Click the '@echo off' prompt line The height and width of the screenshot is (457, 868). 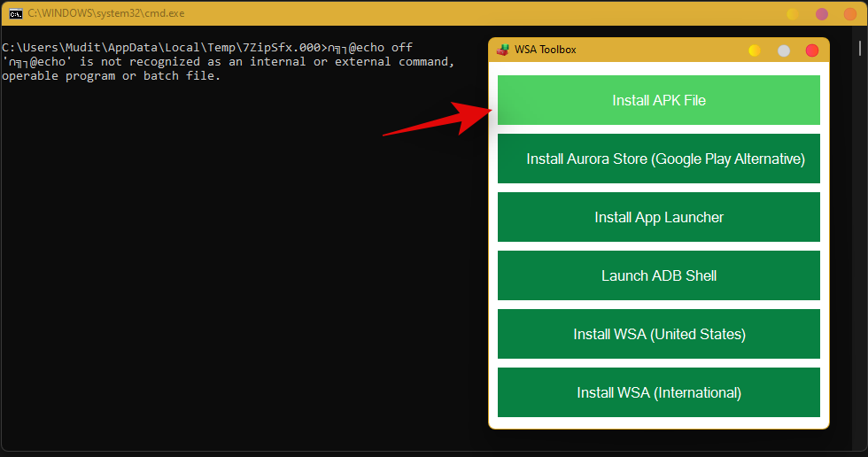coord(207,47)
